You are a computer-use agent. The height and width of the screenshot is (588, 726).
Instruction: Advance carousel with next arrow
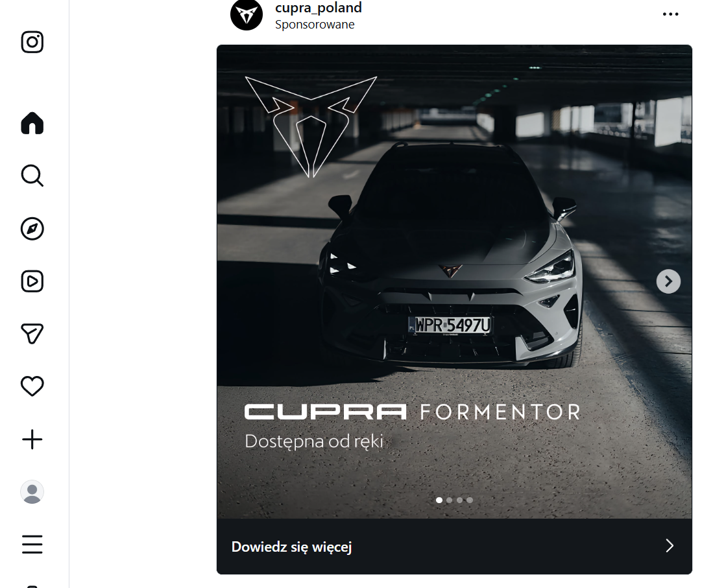[668, 281]
